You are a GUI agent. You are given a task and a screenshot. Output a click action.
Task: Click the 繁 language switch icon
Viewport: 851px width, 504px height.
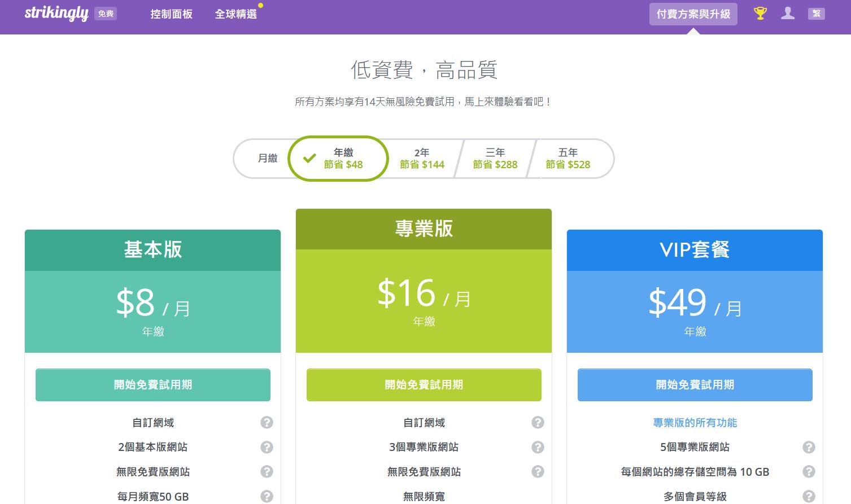pos(816,14)
